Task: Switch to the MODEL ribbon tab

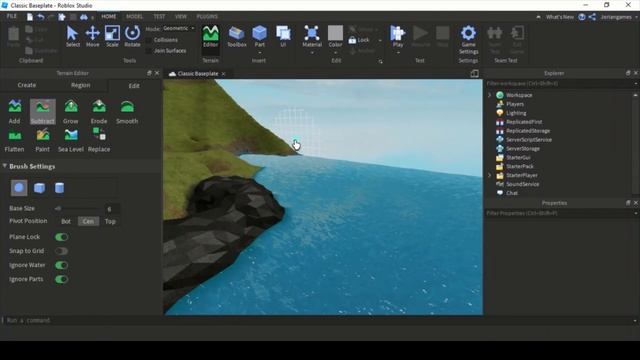Action: click(134, 17)
